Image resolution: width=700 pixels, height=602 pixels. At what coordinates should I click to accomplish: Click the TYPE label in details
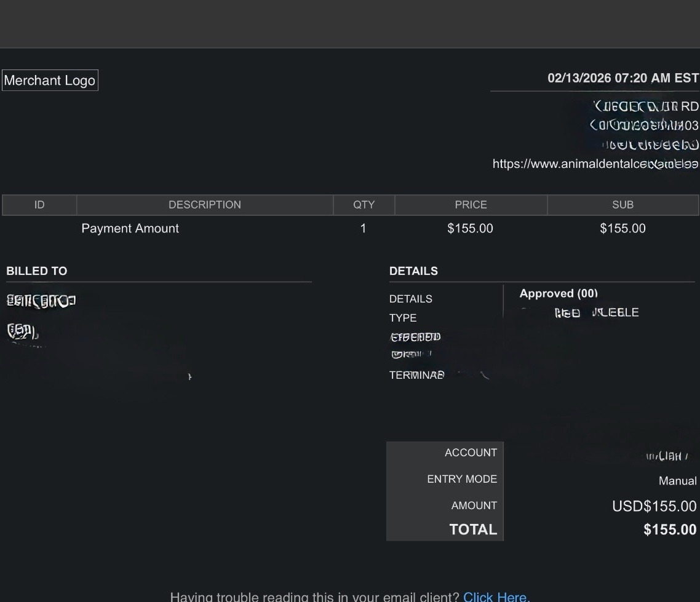(403, 318)
